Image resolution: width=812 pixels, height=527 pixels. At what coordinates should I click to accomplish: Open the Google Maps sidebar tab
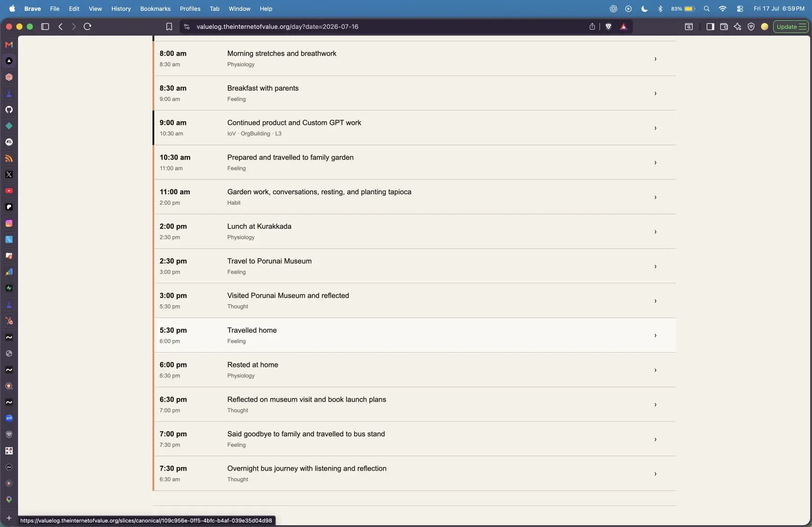pyautogui.click(x=9, y=500)
